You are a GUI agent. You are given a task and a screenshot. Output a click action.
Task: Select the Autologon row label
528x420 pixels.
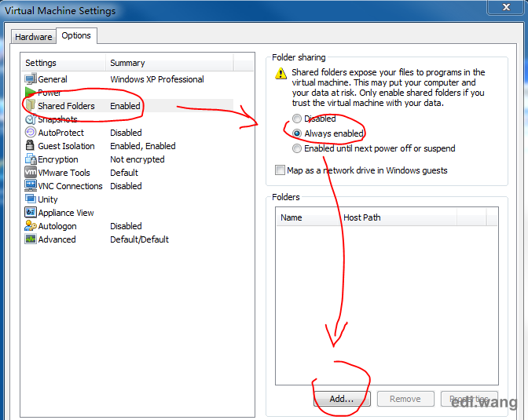(57, 226)
